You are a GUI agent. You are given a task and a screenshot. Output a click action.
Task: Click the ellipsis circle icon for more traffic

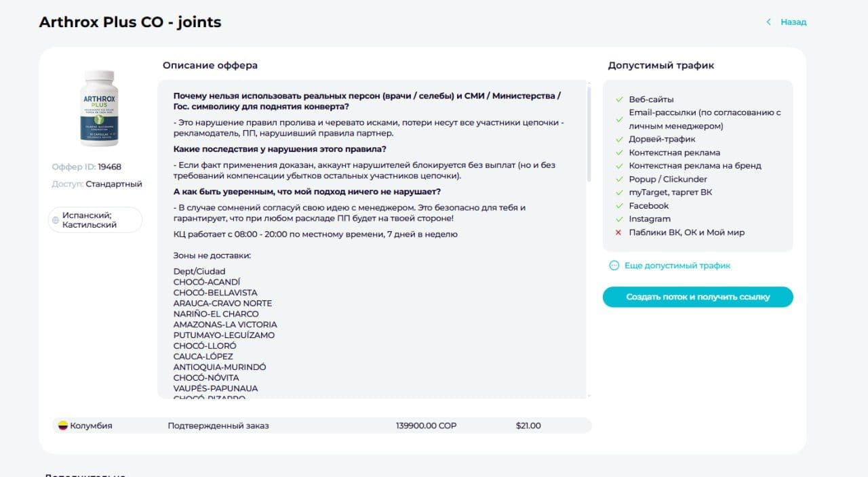(614, 266)
